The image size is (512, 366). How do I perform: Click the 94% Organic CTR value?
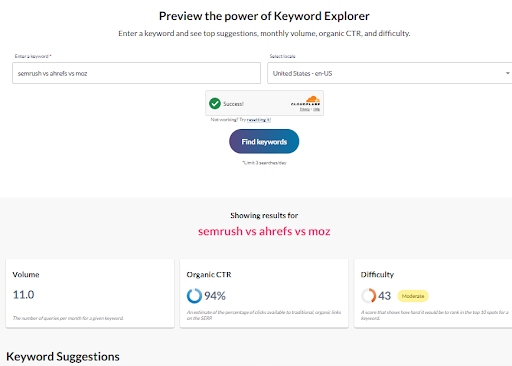[215, 296]
